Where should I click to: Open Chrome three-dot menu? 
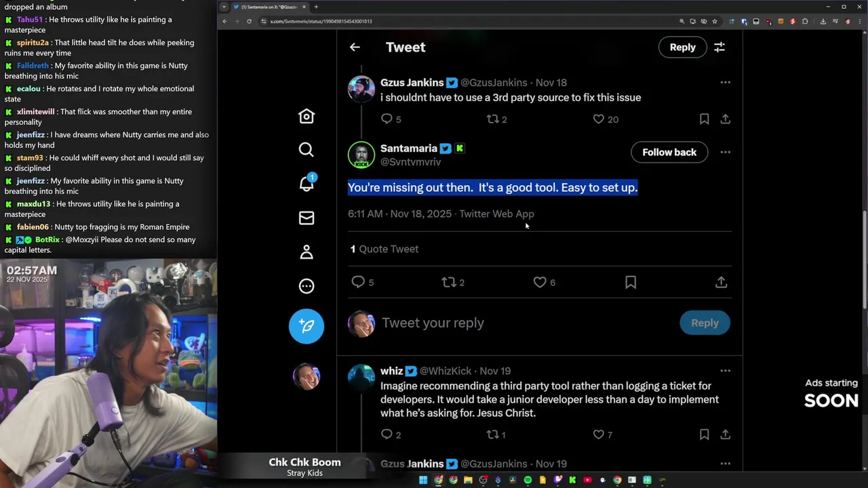coord(859,21)
